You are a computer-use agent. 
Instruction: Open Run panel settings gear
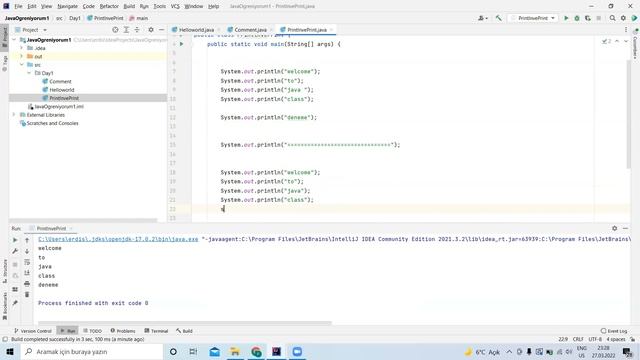pyautogui.click(x=614, y=228)
